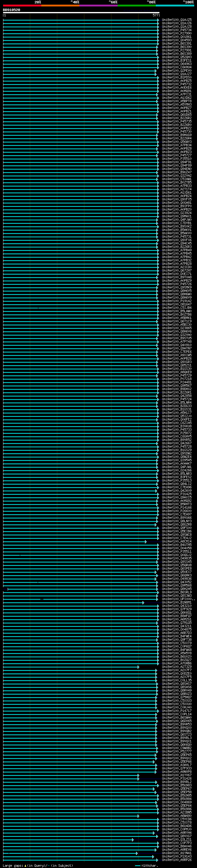Open truncated hit UniRef100_UPI000..
Viewport: 197px width, 868px height.
pyautogui.click(x=178, y=599)
